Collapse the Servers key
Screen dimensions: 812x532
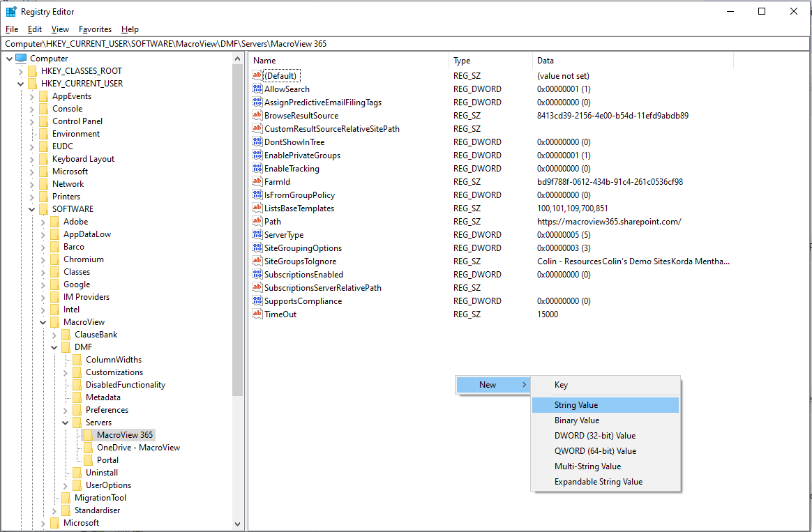[x=66, y=423]
